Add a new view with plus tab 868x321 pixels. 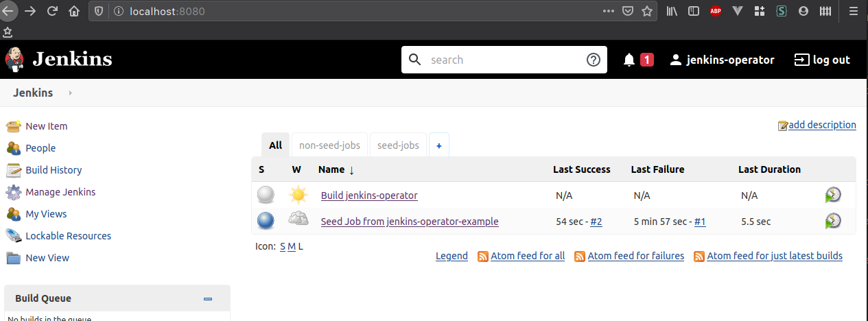point(439,145)
